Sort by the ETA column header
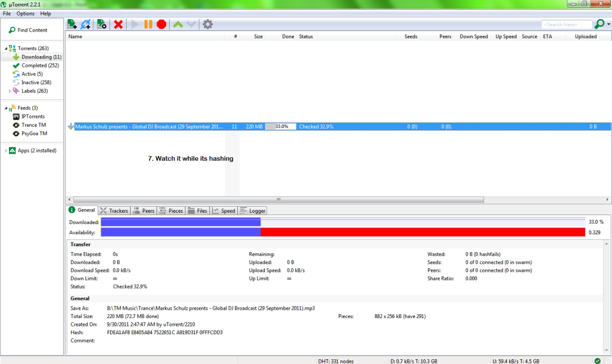Viewport: 612px width, 364px height. click(x=553, y=36)
